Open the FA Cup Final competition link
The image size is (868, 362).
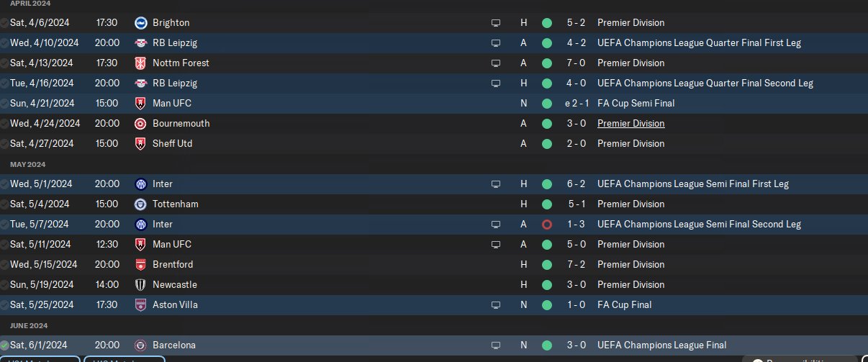[624, 305]
